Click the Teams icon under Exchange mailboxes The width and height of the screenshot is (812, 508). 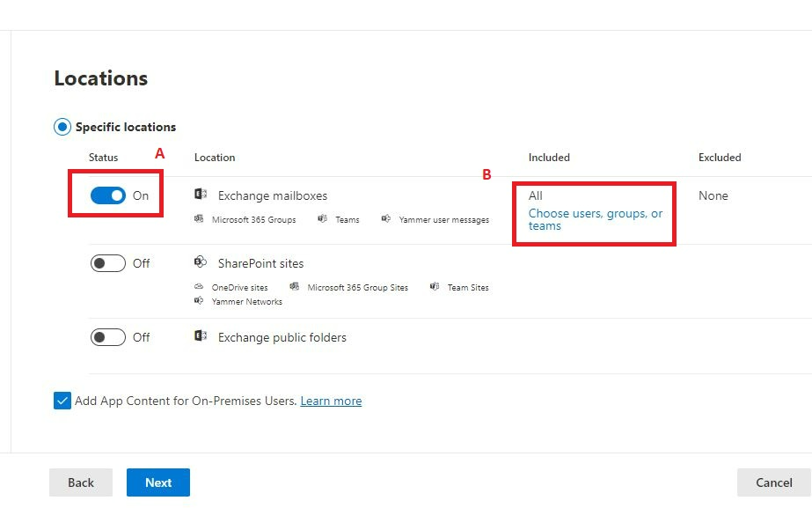(323, 218)
